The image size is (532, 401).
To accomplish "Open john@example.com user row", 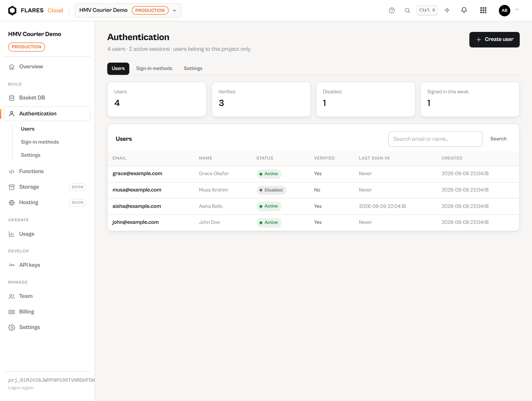I will pyautogui.click(x=313, y=223).
